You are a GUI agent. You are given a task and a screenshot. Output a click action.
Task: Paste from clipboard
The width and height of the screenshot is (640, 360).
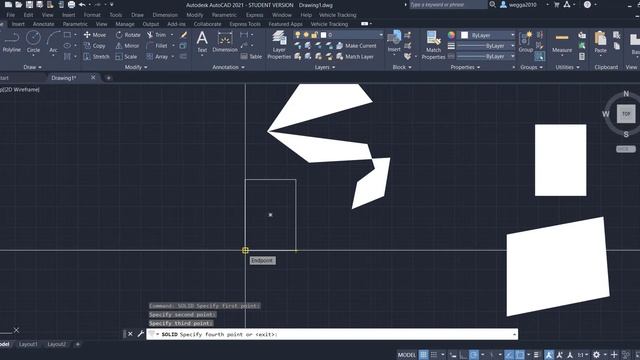tap(600, 42)
